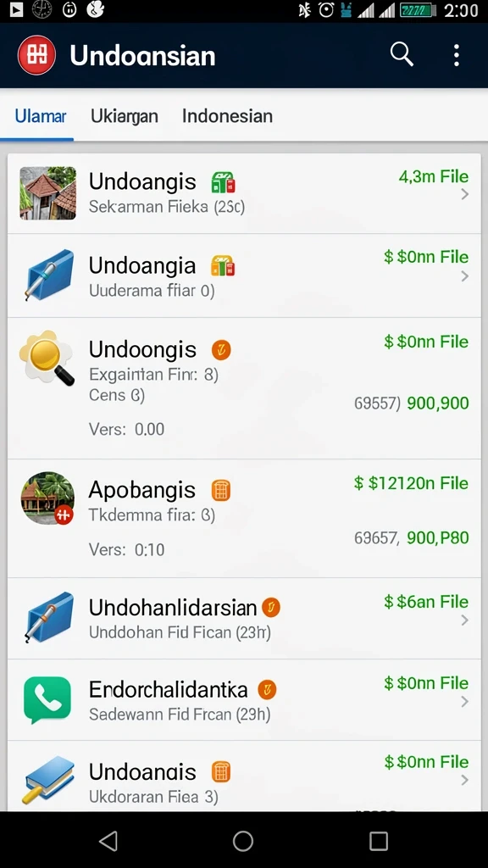Viewport: 488px width, 868px height.
Task: Tap the red Undoansian app logo
Action: click(x=36, y=55)
